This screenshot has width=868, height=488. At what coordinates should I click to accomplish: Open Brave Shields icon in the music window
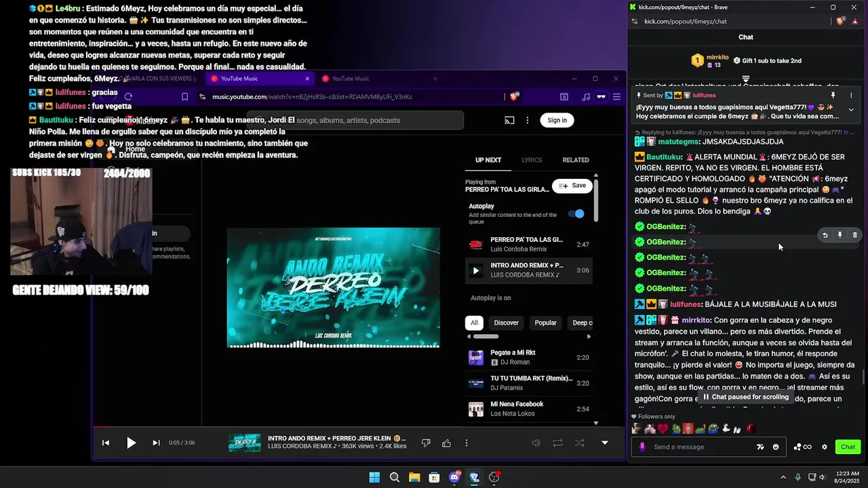pos(514,97)
